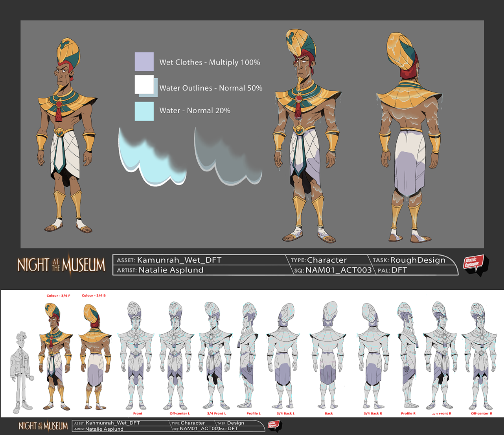Image resolution: width=504 pixels, height=435 pixels.
Task: Click the red 'Off-center R' caption
Action: (x=482, y=413)
